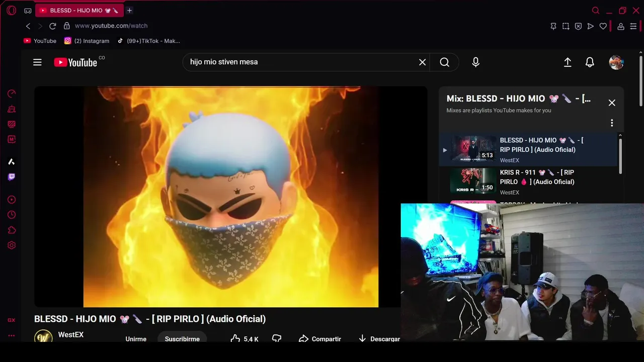Image resolution: width=644 pixels, height=362 pixels.
Task: Click the Unirme join button
Action: 136,339
